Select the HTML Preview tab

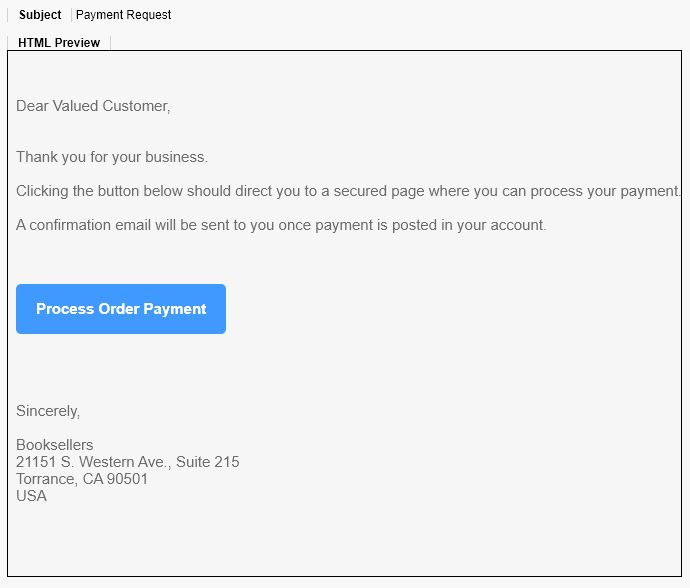pyautogui.click(x=59, y=43)
